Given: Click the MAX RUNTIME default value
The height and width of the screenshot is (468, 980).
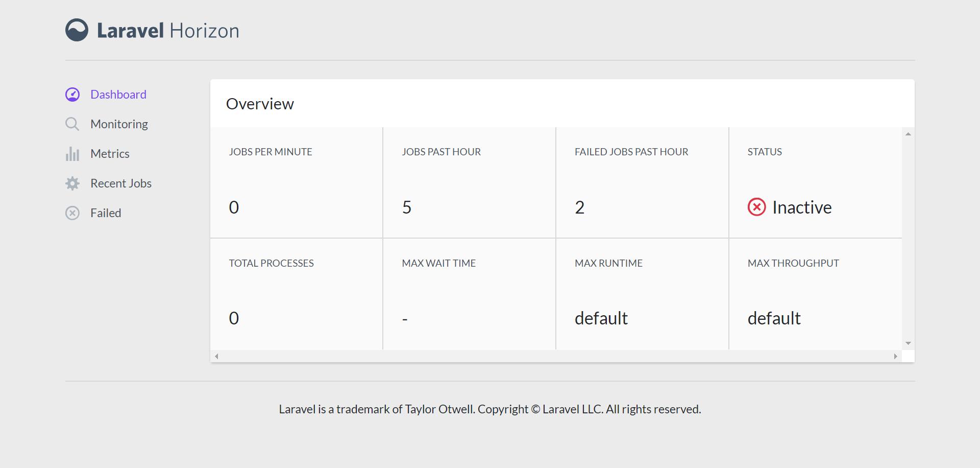Looking at the screenshot, I should click(601, 318).
